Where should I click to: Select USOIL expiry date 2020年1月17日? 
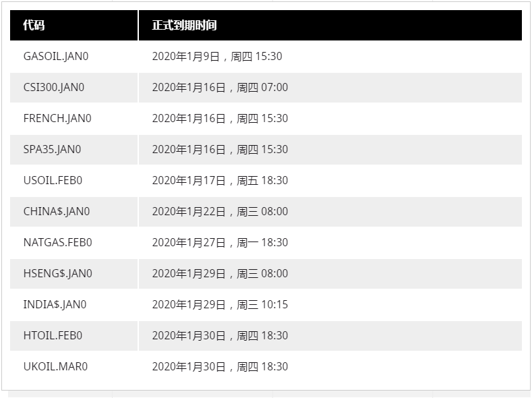pyautogui.click(x=189, y=181)
